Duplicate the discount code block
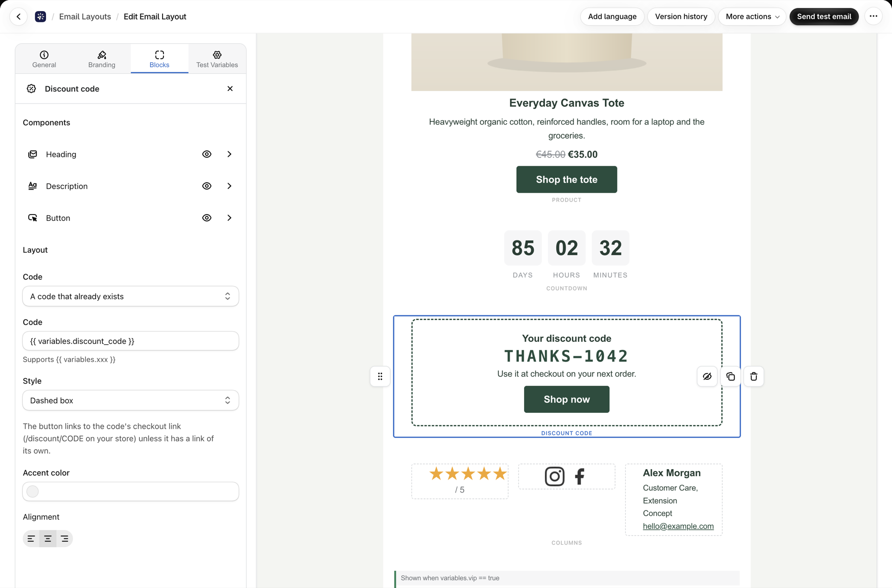This screenshot has height=588, width=892. click(730, 376)
